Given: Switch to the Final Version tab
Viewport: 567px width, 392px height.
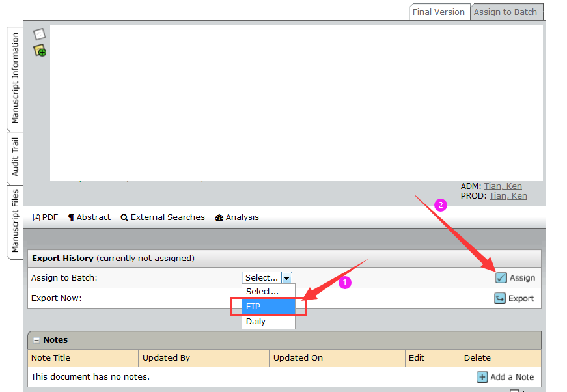Looking at the screenshot, I should (x=439, y=12).
